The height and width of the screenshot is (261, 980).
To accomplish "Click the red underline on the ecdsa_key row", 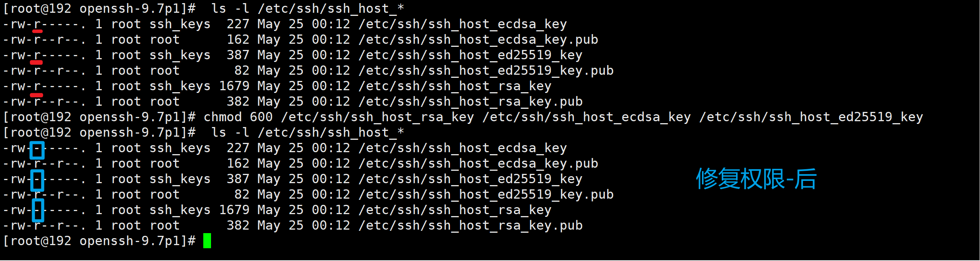I will (37, 31).
